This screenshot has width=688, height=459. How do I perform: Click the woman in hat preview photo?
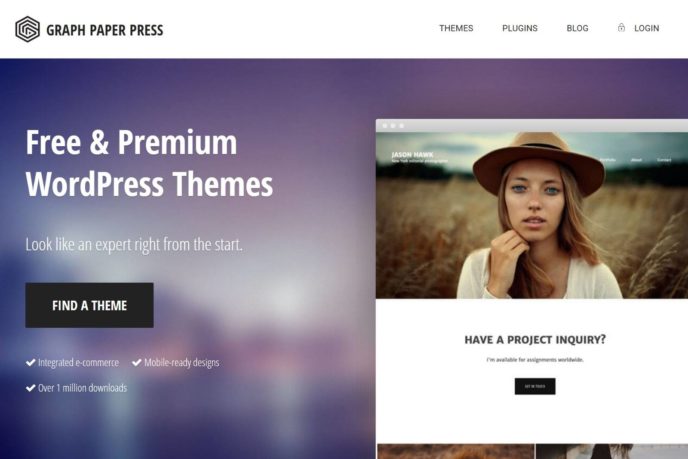coord(532,215)
